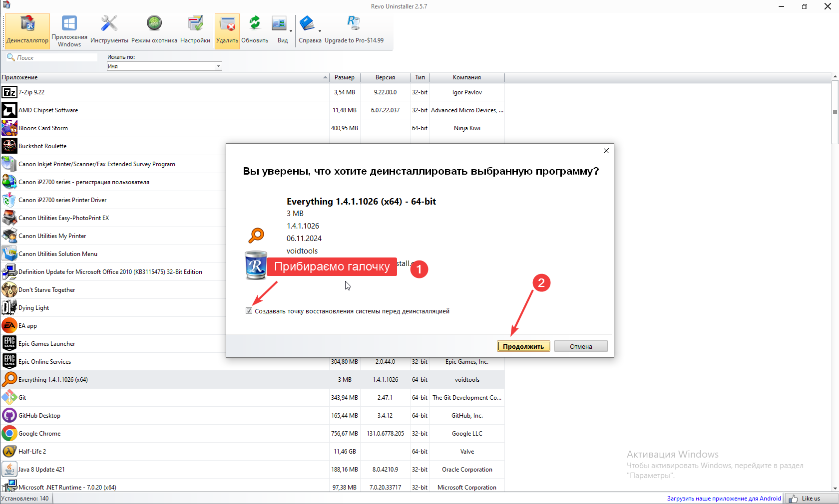
Task: Select Dying Light icon
Action: [x=9, y=308]
